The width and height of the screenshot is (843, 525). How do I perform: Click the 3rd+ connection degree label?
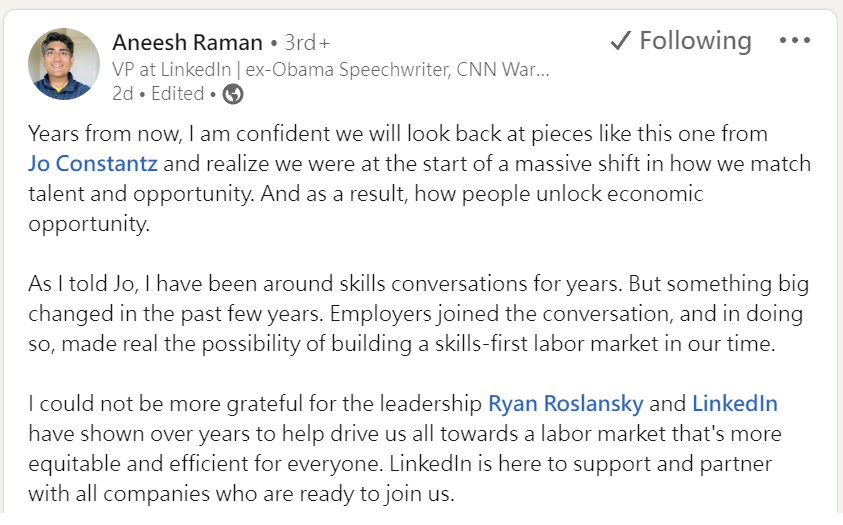click(x=307, y=42)
